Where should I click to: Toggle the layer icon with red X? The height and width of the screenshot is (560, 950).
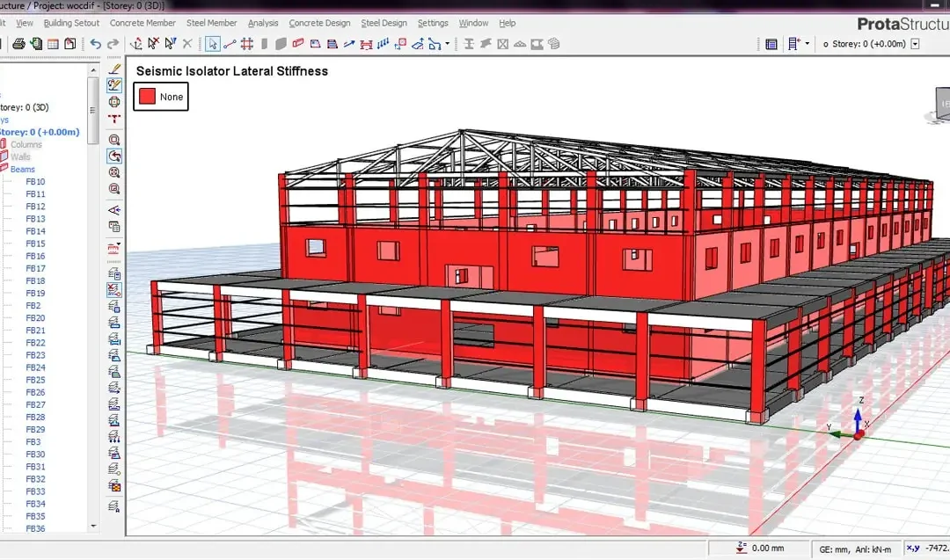(x=113, y=289)
